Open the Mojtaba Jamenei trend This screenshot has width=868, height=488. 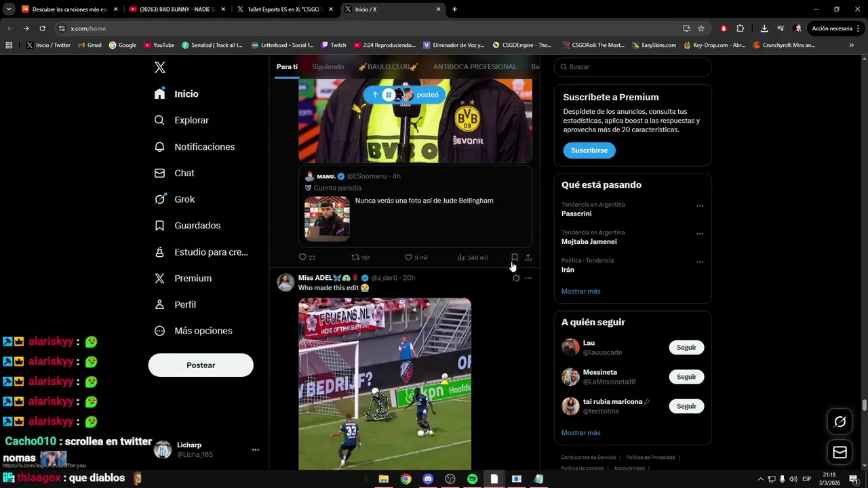coord(589,241)
